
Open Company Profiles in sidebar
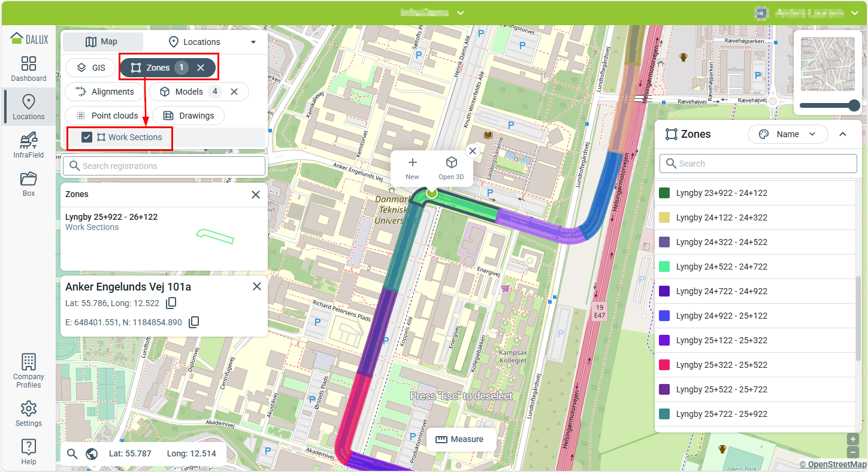point(28,371)
